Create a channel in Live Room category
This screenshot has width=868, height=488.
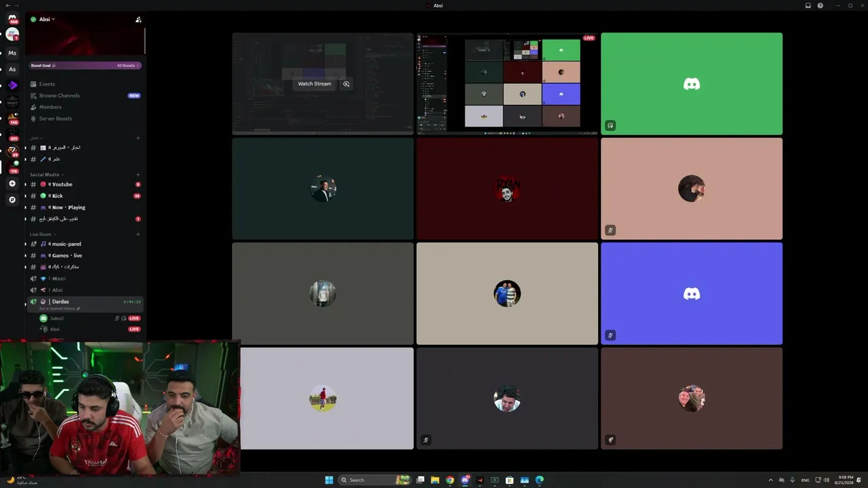coord(138,235)
